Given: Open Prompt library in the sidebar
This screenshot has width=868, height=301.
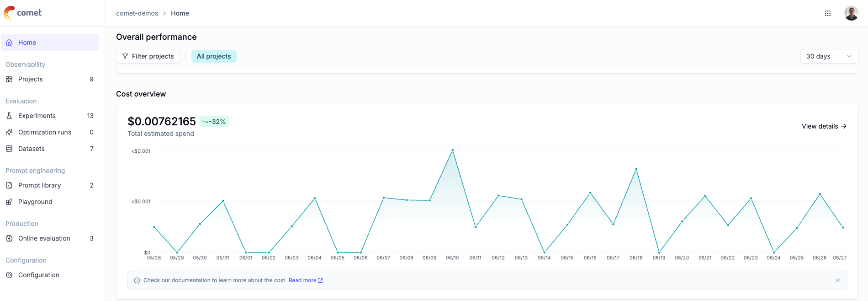Looking at the screenshot, I should click(40, 185).
